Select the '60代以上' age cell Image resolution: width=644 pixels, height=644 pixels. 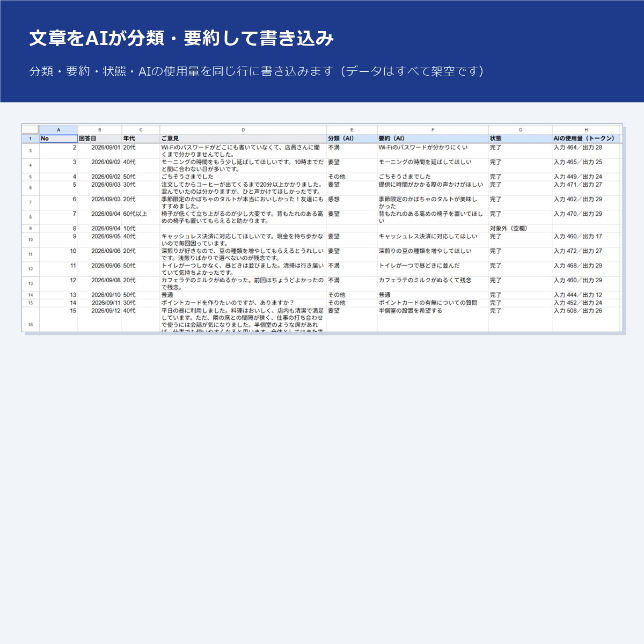click(x=141, y=217)
